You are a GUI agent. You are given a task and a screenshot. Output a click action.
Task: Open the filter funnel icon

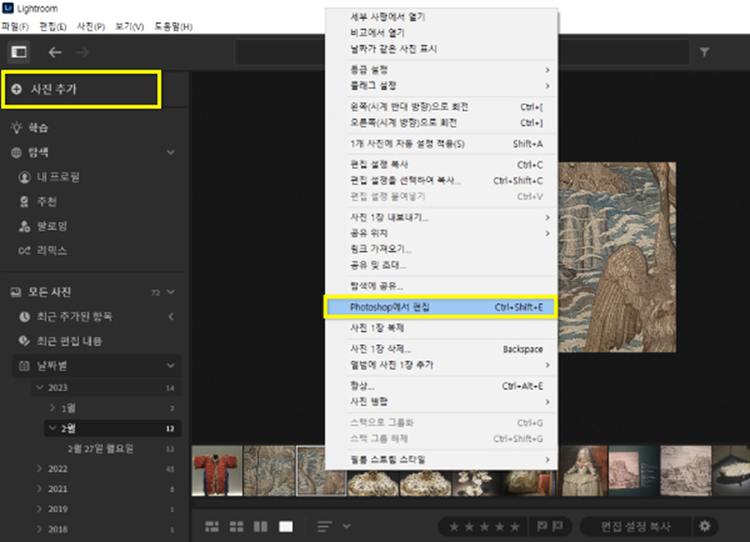tap(704, 52)
